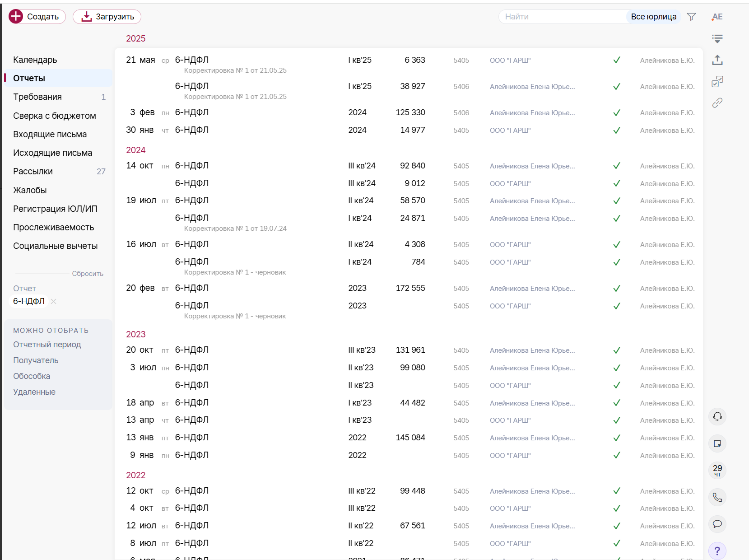Open the notes sticker icon
749x560 pixels.
[717, 443]
